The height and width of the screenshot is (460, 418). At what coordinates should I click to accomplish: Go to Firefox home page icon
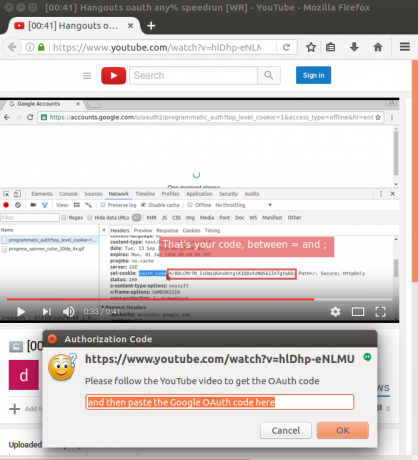[378, 47]
